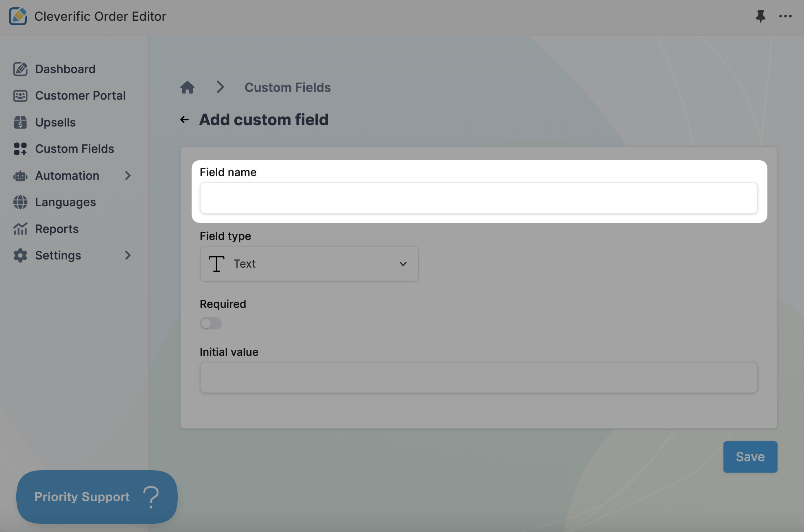Expand the Settings submenu chevron

point(128,255)
